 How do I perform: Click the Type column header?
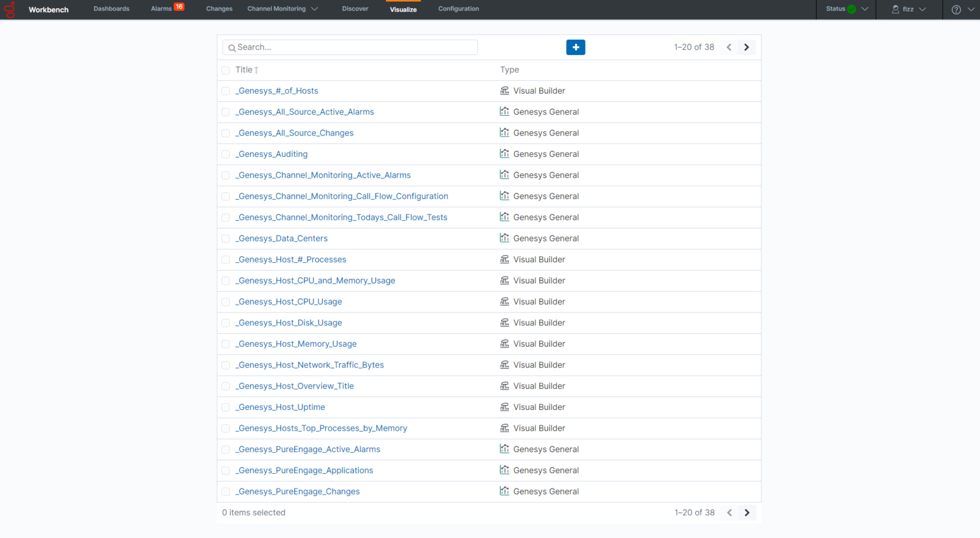click(510, 70)
